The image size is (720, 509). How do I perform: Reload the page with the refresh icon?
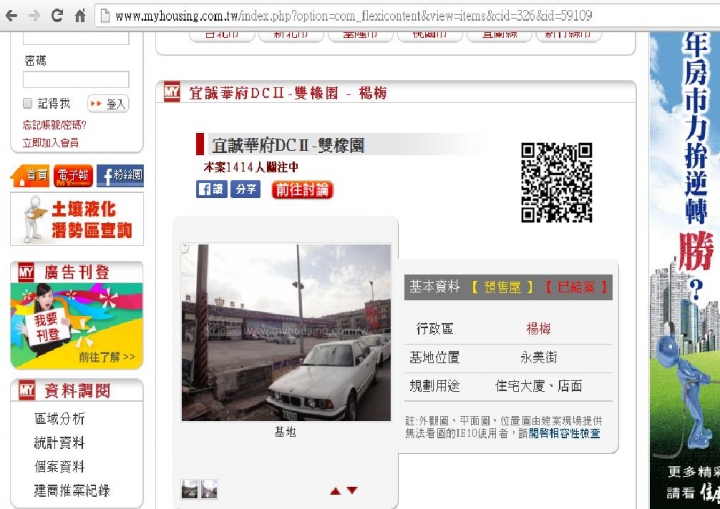[x=57, y=16]
